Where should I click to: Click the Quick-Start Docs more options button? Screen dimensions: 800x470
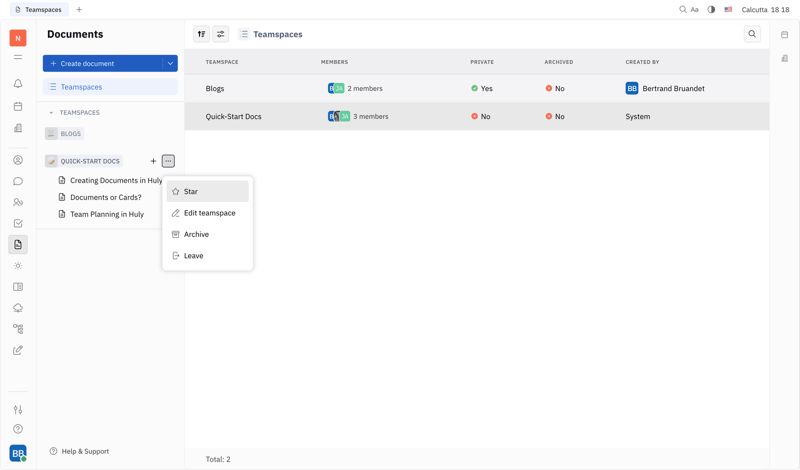pyautogui.click(x=168, y=161)
